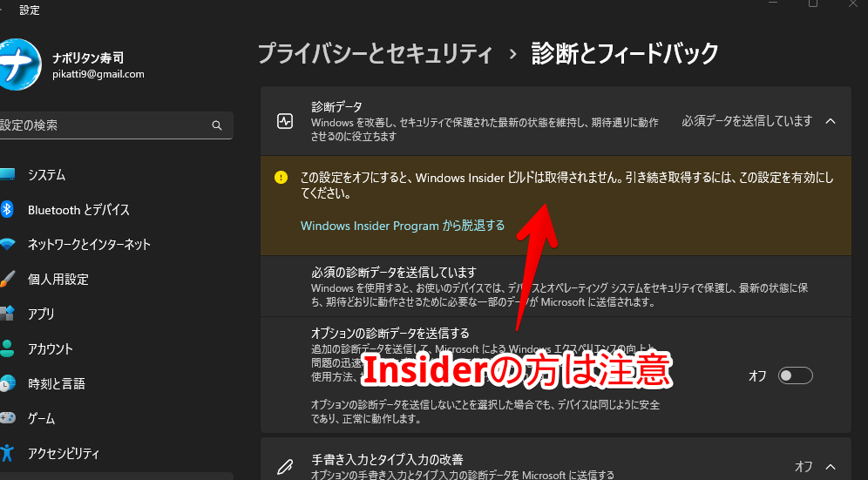Go back to プライバシーとセキュリティ breadcrumb
Screen dimensions: 868x480
376,54
